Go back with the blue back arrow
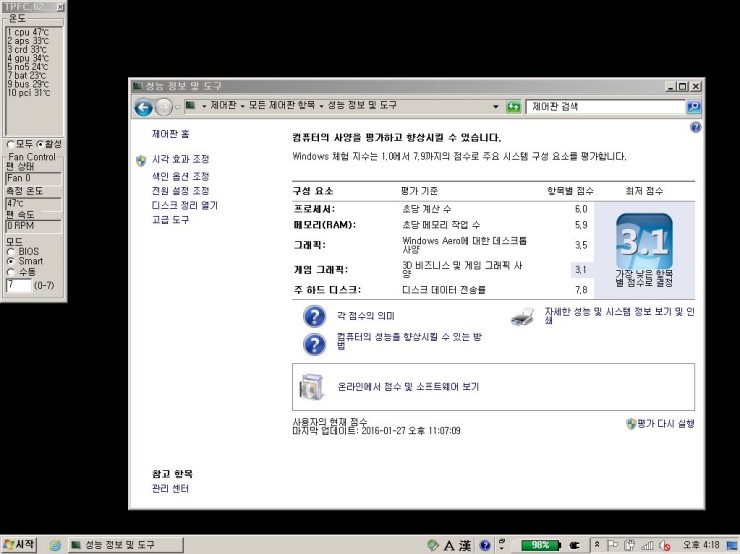 (x=143, y=108)
